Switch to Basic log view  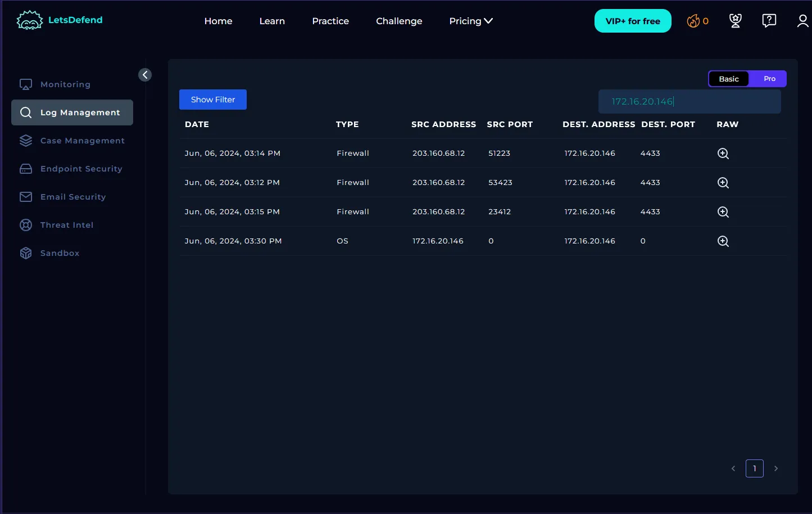click(x=729, y=79)
